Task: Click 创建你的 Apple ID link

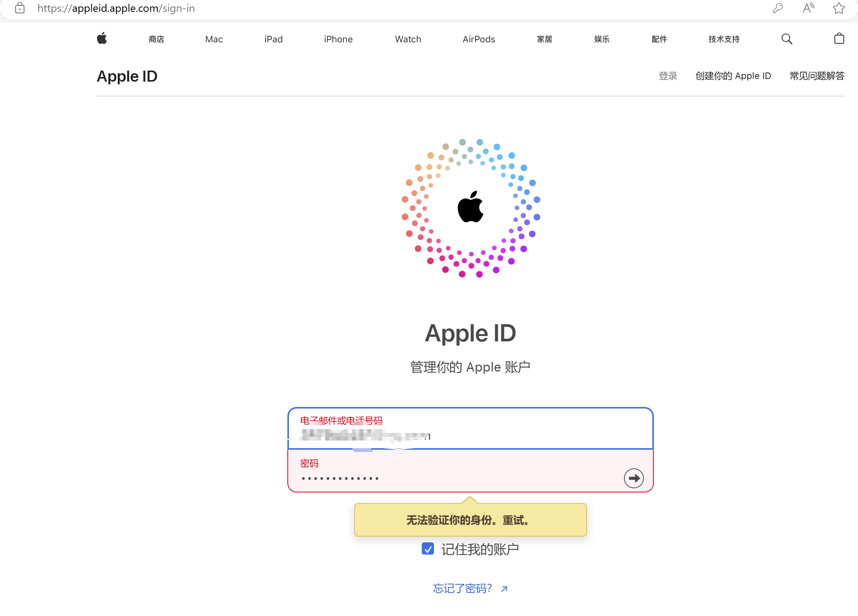Action: point(733,76)
